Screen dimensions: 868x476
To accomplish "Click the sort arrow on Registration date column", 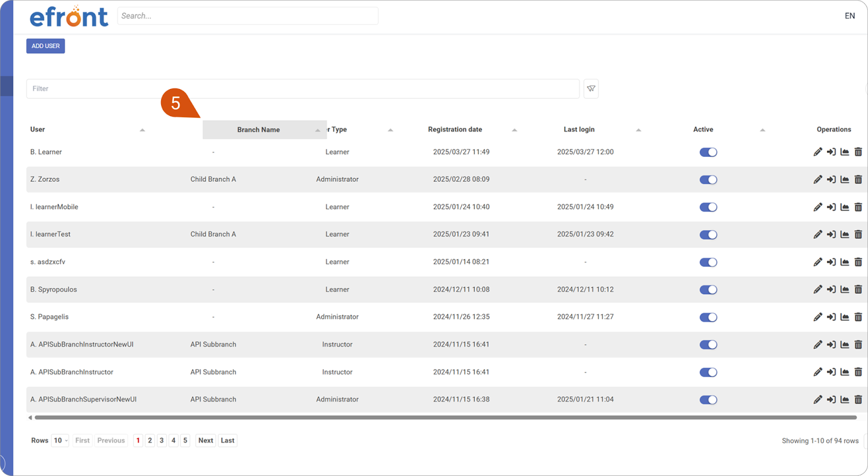I will (x=514, y=130).
